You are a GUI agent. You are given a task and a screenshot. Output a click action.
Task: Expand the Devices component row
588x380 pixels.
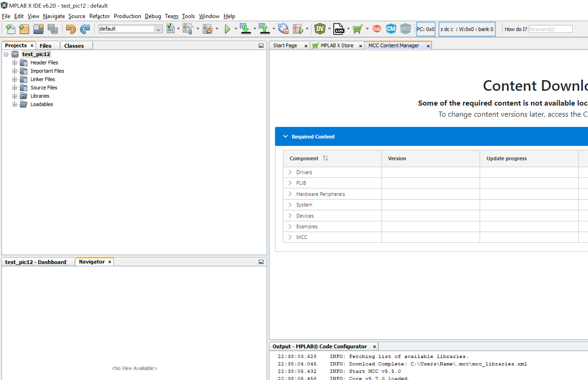pos(290,216)
